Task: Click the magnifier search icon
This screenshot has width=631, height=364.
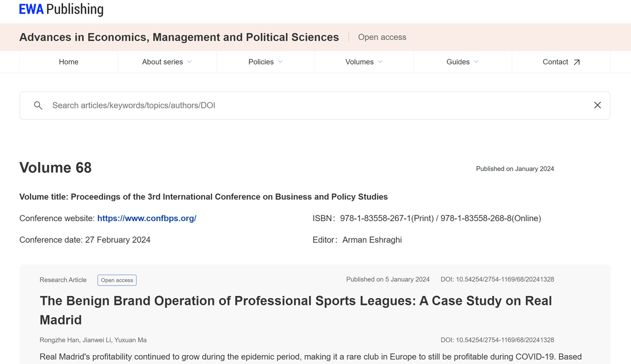Action: click(x=38, y=105)
